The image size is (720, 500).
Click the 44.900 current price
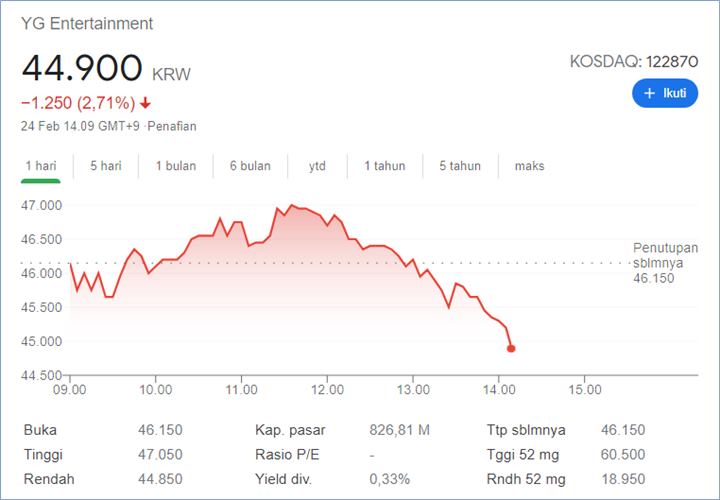82,68
